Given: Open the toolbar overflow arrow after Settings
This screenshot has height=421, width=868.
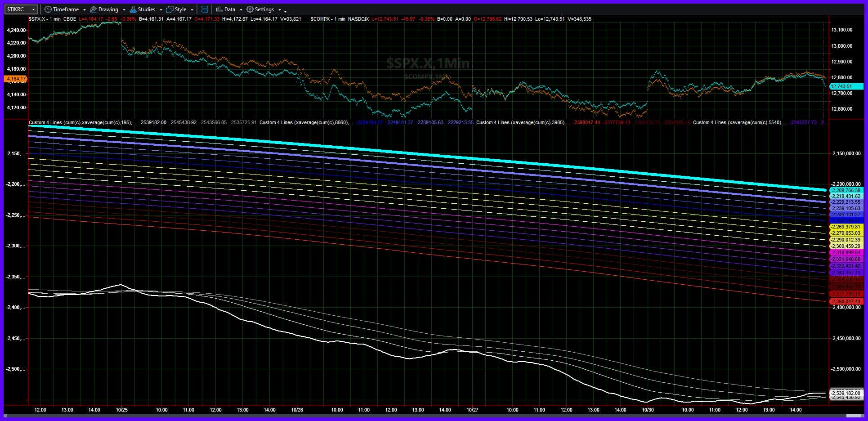Looking at the screenshot, I should pos(285,11).
